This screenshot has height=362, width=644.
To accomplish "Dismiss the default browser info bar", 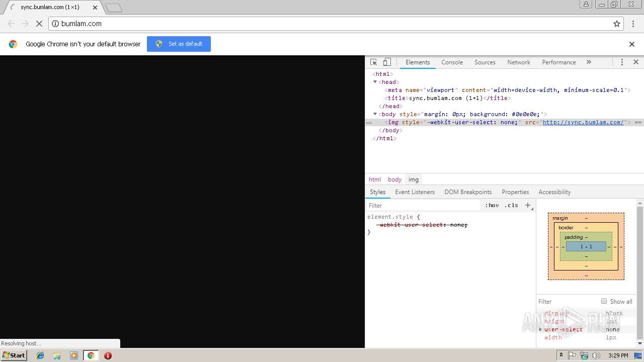I will click(x=632, y=44).
